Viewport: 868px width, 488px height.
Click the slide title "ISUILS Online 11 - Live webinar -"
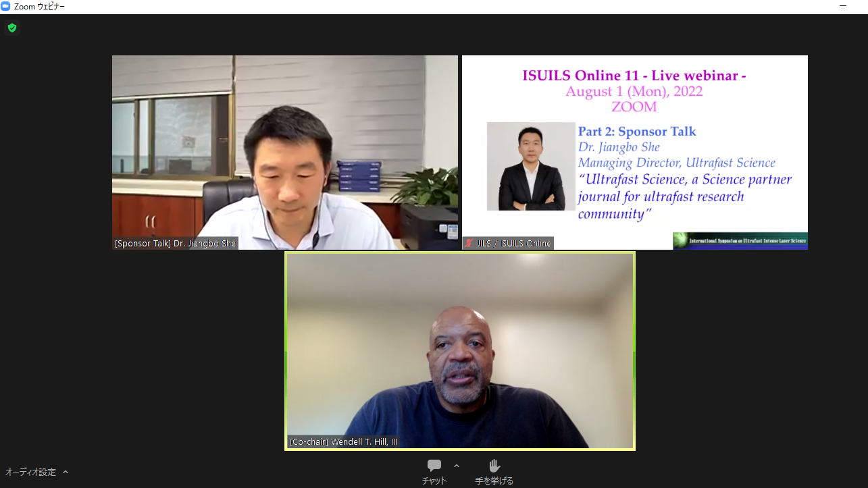[x=634, y=76]
